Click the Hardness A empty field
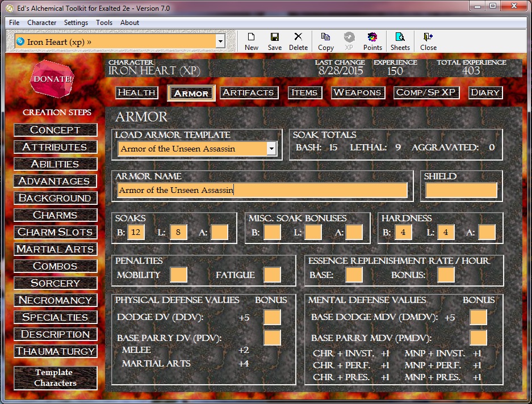The width and height of the screenshot is (532, 404). click(x=487, y=233)
